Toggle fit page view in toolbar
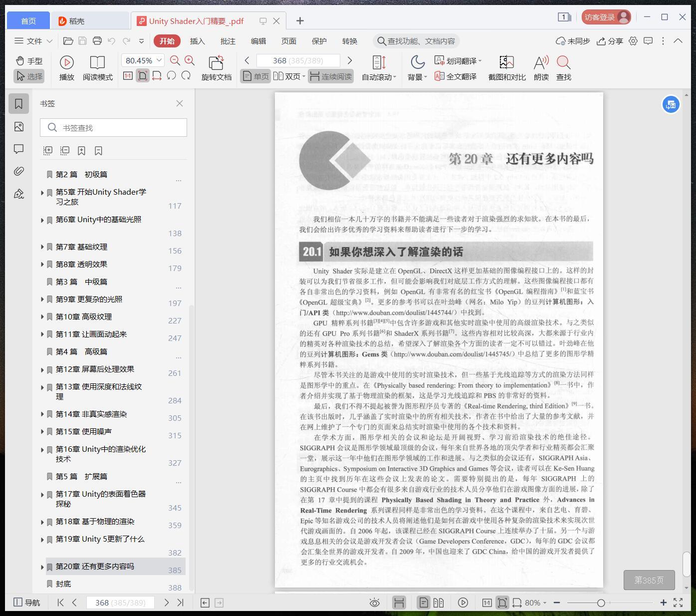 click(x=143, y=76)
